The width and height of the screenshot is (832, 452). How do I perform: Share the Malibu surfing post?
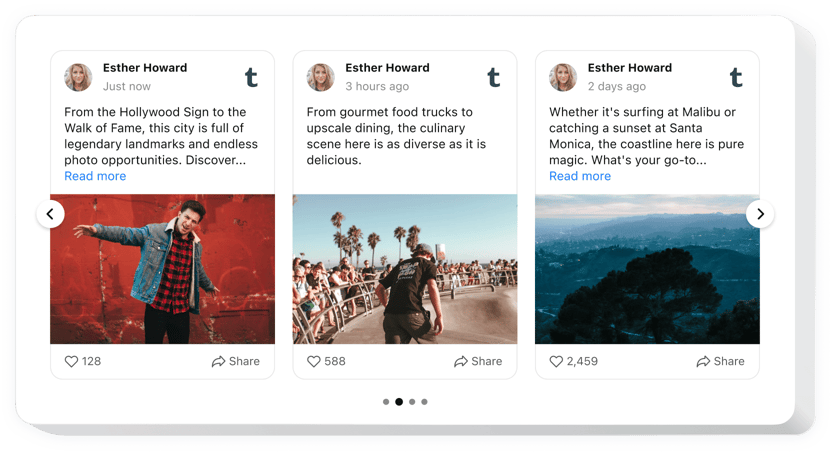(720, 361)
